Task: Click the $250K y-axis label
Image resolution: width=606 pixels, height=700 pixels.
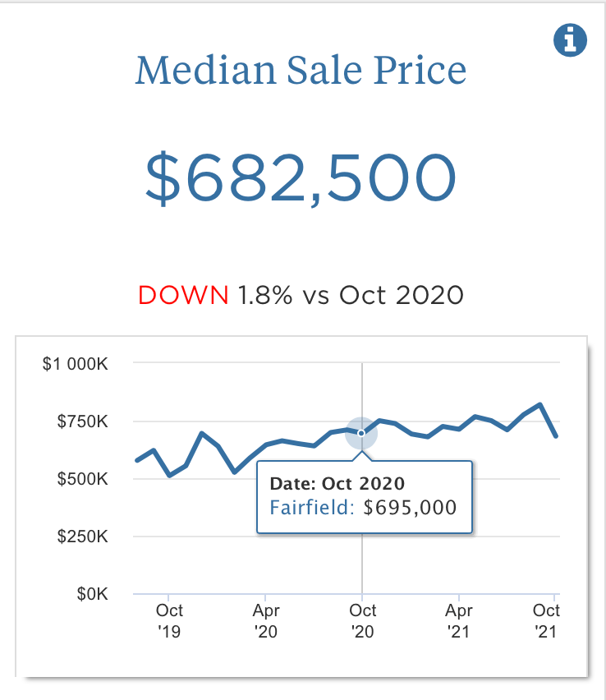Action: 82,537
